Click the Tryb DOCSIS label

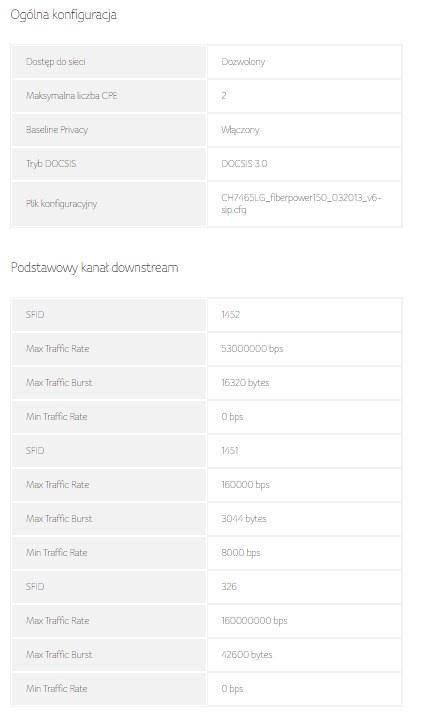(51, 164)
